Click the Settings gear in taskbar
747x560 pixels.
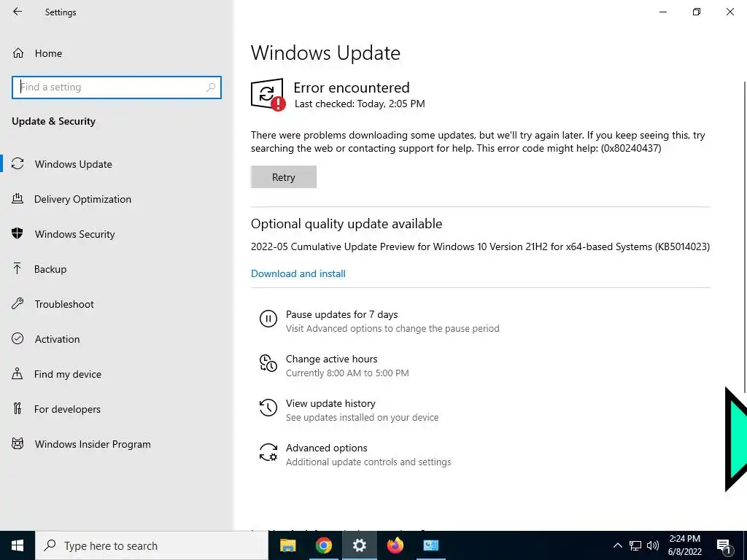point(359,545)
